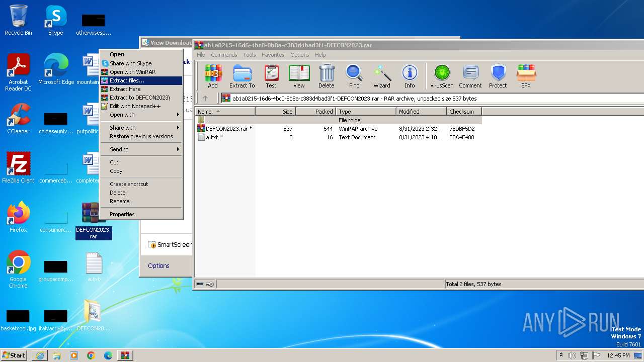Click the volume icon in system tray
The height and width of the screenshot is (362, 644).
coord(572,355)
